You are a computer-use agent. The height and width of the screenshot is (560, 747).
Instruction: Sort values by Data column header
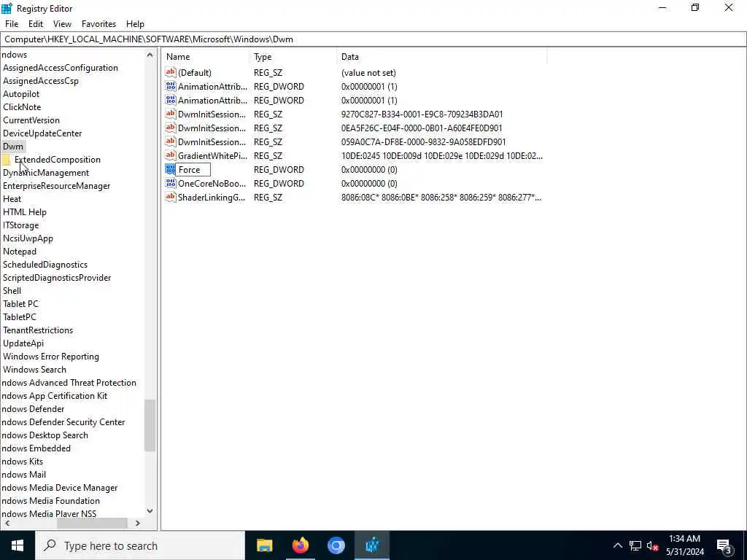441,57
